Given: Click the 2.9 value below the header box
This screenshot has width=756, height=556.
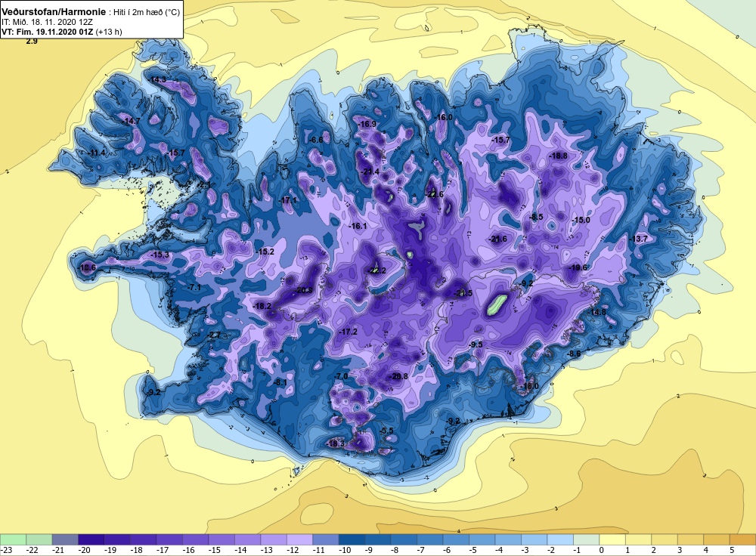Looking at the screenshot, I should click(31, 42).
